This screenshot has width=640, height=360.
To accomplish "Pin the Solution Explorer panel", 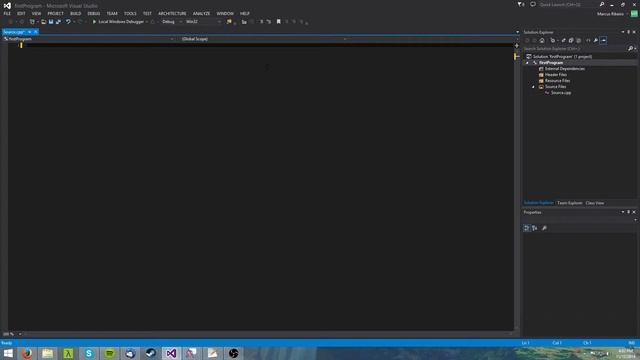I will point(629,32).
